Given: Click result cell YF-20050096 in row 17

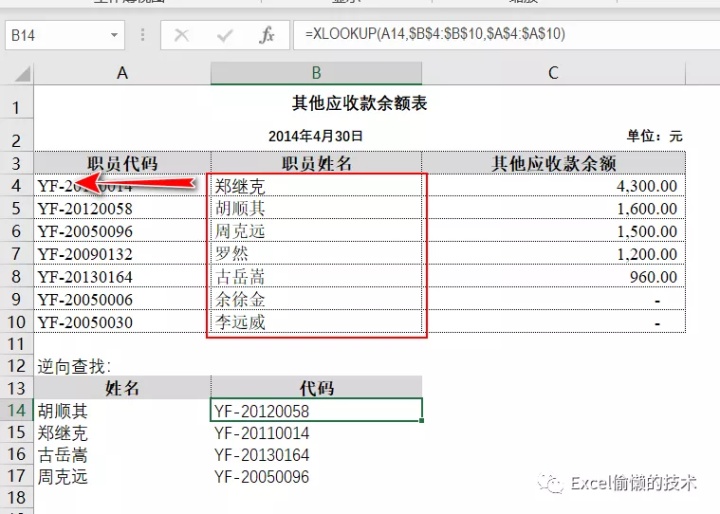Looking at the screenshot, I should 316,476.
